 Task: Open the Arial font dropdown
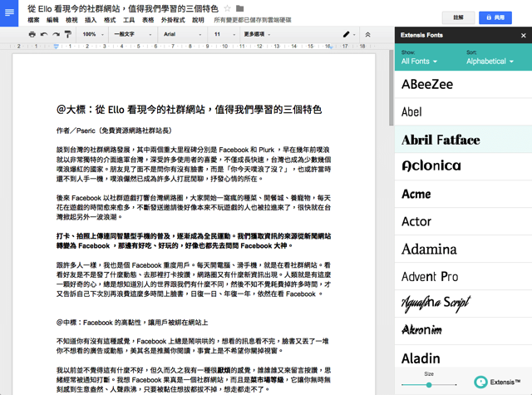[183, 34]
